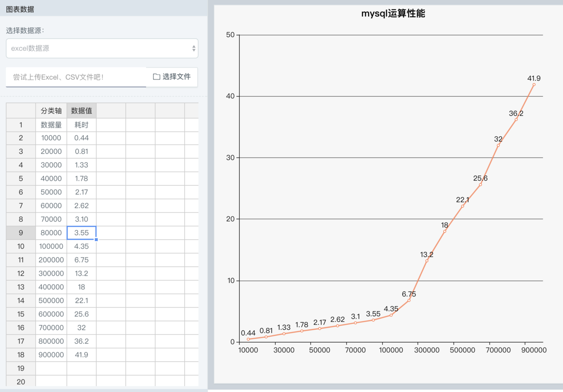Click the chart data point labeled 41.9
The width and height of the screenshot is (563, 392).
click(x=534, y=84)
